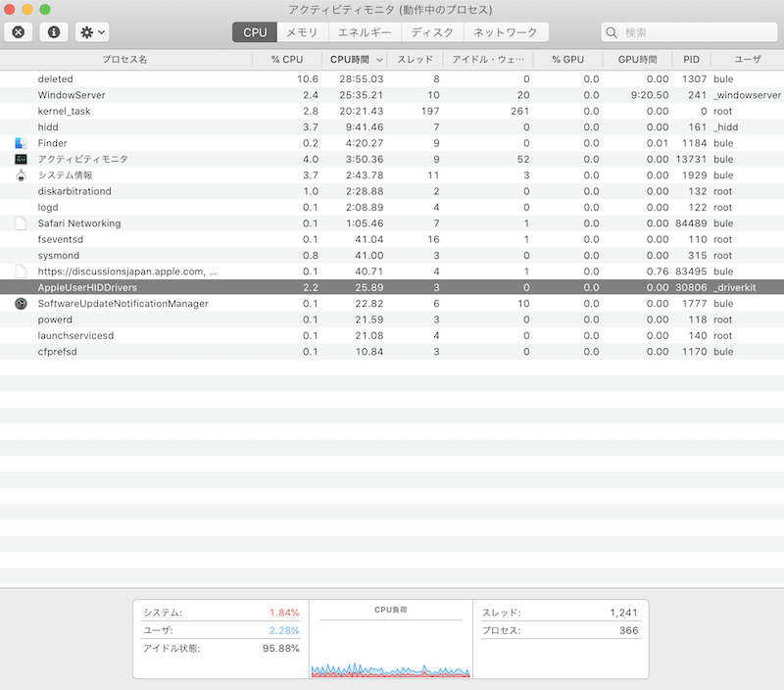Click the SoftwareUpdateNotificationManager icon
Screen dimensions: 784x690
tap(21, 304)
